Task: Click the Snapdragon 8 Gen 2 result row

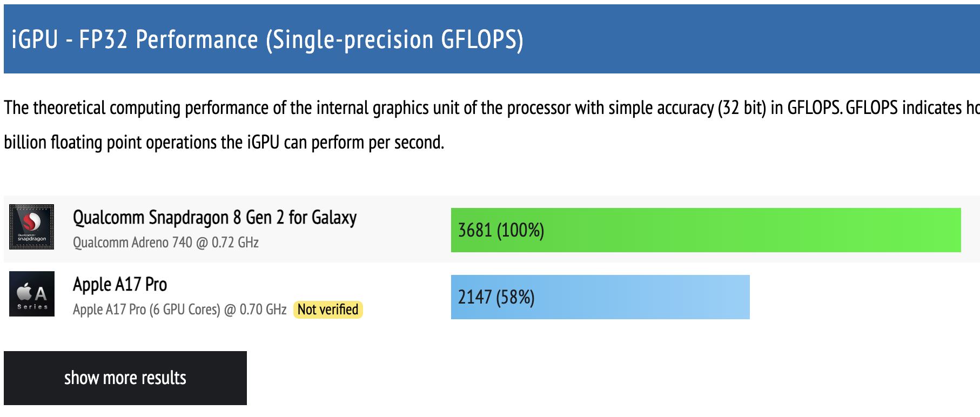Action: click(378, 231)
